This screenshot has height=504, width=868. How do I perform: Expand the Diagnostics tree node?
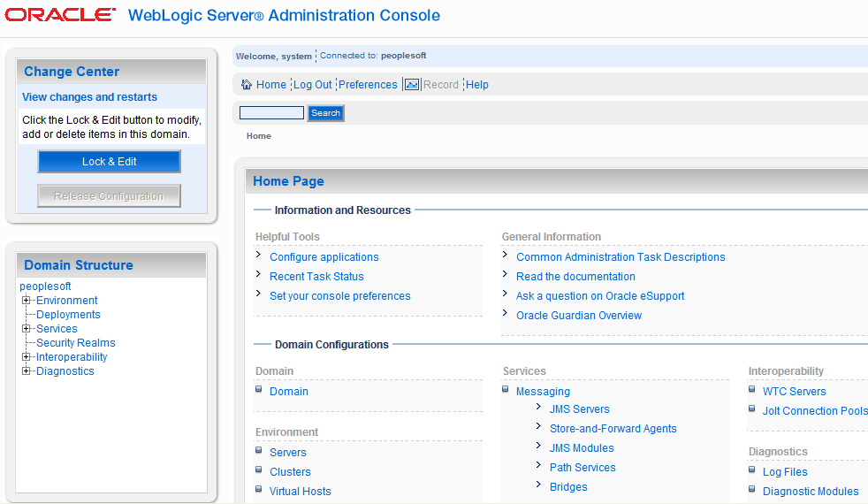coord(26,371)
